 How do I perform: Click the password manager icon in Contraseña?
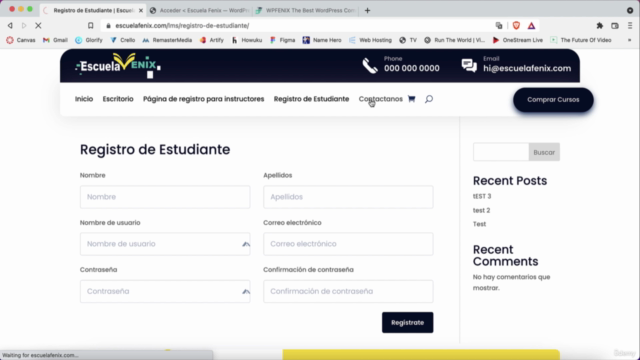pos(246,291)
